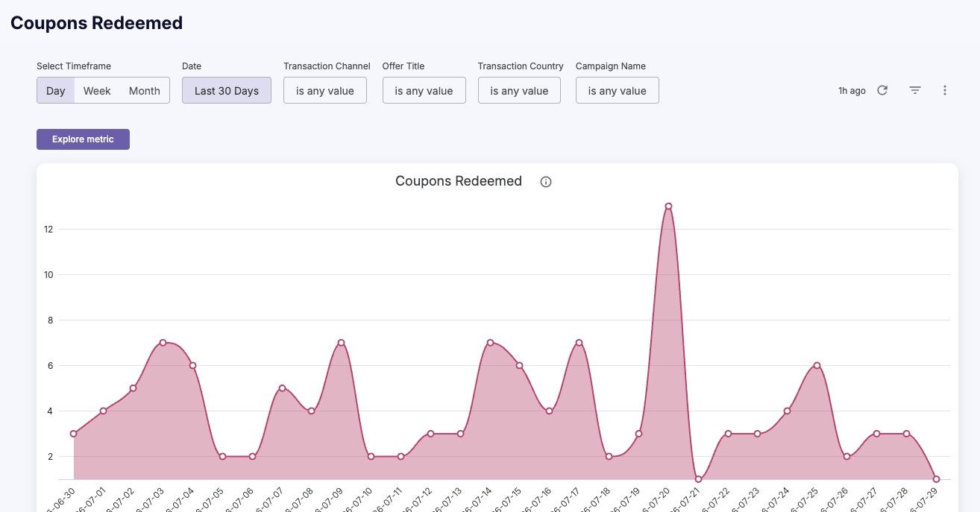Select the first data point at 3

click(73, 434)
